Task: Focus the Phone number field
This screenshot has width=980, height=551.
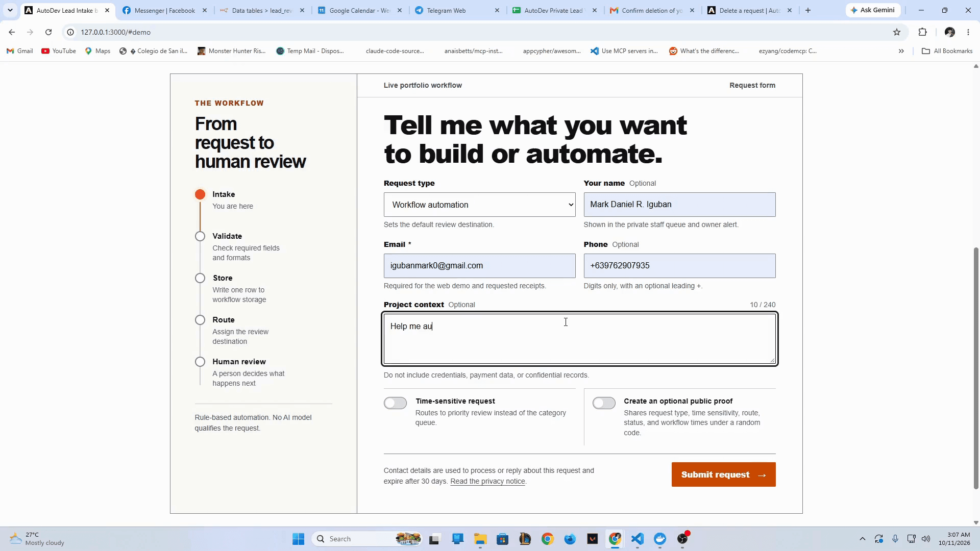Action: point(679,266)
